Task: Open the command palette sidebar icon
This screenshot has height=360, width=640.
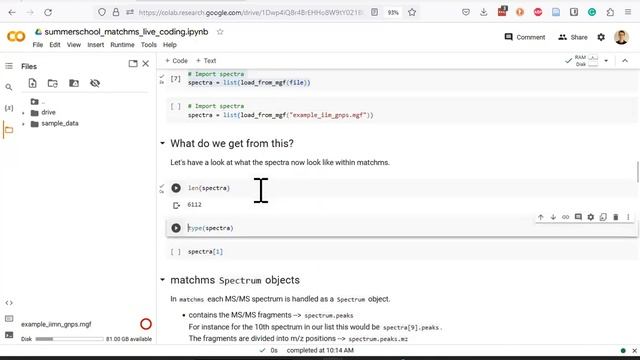Action: pos(9,318)
